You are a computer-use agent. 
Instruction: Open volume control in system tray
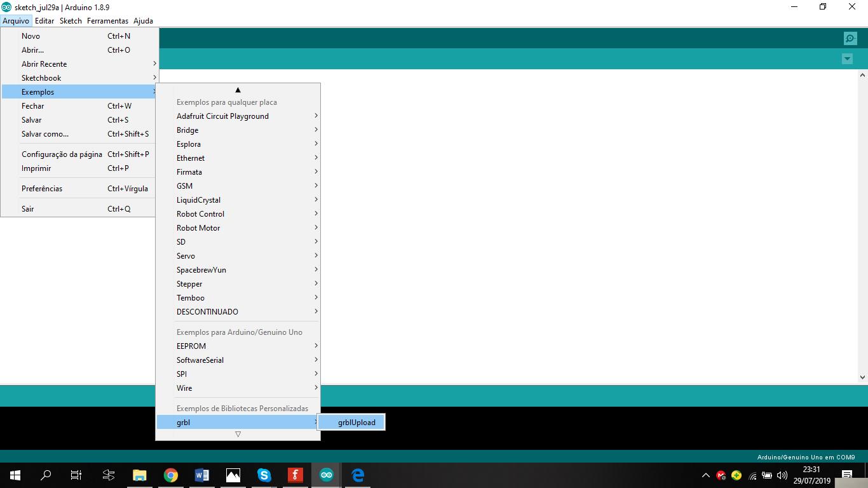[x=782, y=475]
